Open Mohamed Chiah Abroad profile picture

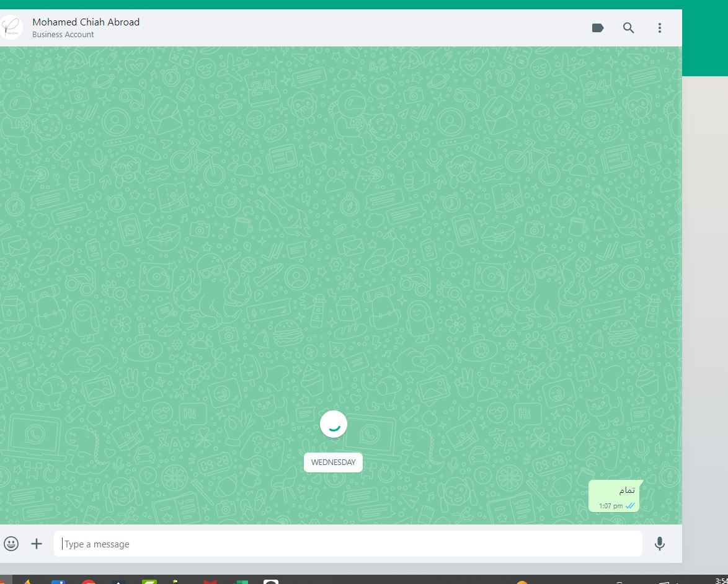click(10, 27)
